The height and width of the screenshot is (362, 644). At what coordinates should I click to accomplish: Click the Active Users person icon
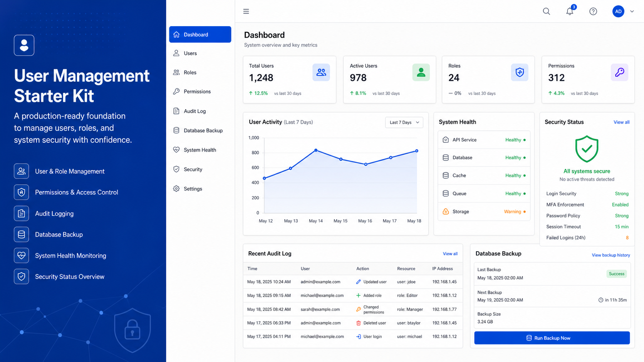(x=421, y=72)
